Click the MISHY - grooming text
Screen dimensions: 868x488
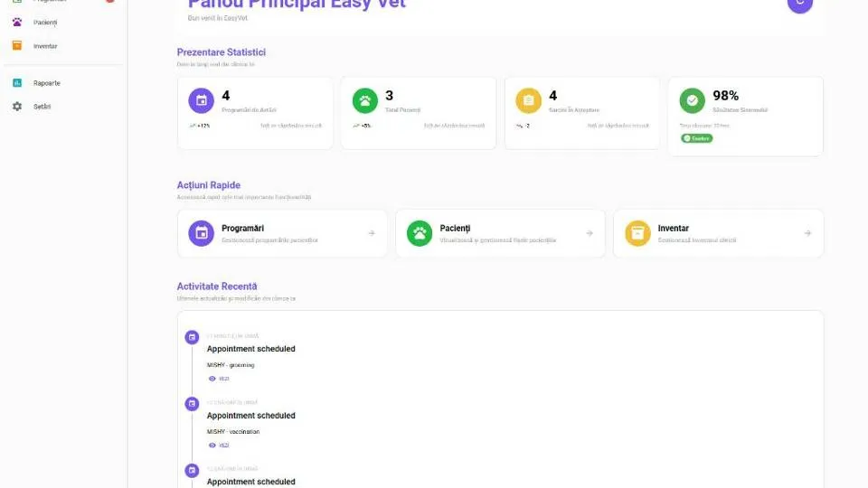pos(231,365)
